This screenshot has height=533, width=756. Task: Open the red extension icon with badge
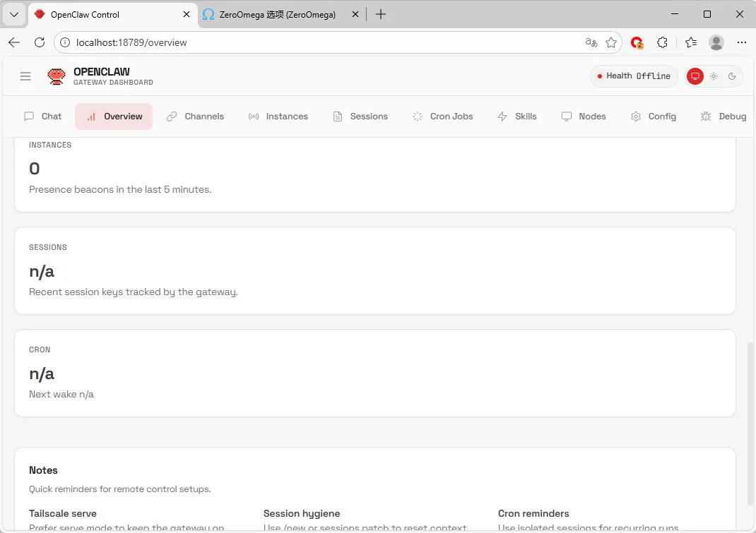click(637, 43)
